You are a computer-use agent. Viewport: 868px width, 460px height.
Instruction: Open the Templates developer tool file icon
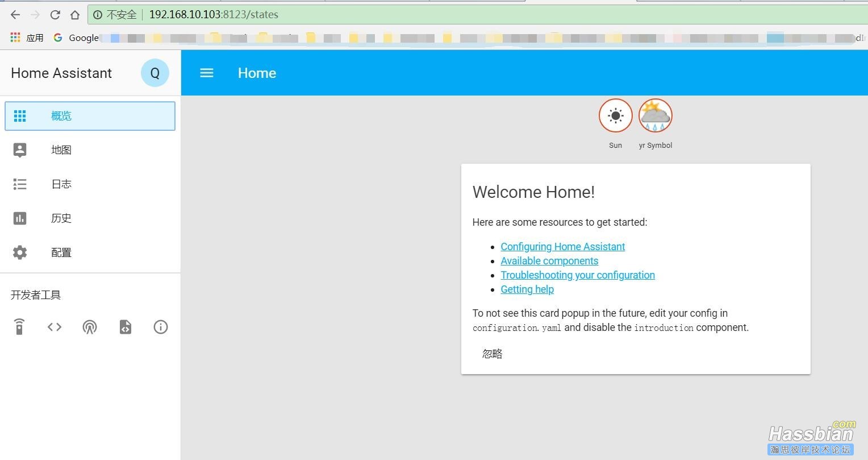[126, 327]
